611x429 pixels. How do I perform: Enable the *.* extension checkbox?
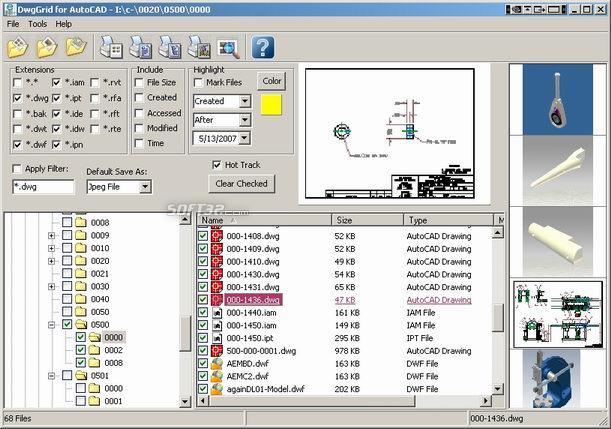click(18, 83)
